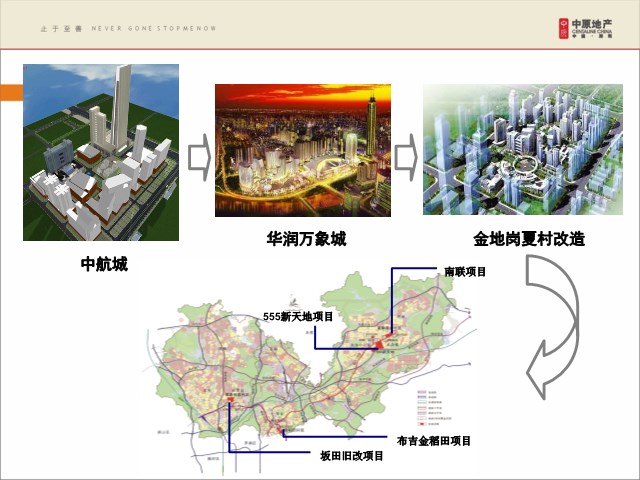Screen dimensions: 640x480
Task: Click the map legend box
Action: coord(434,409)
